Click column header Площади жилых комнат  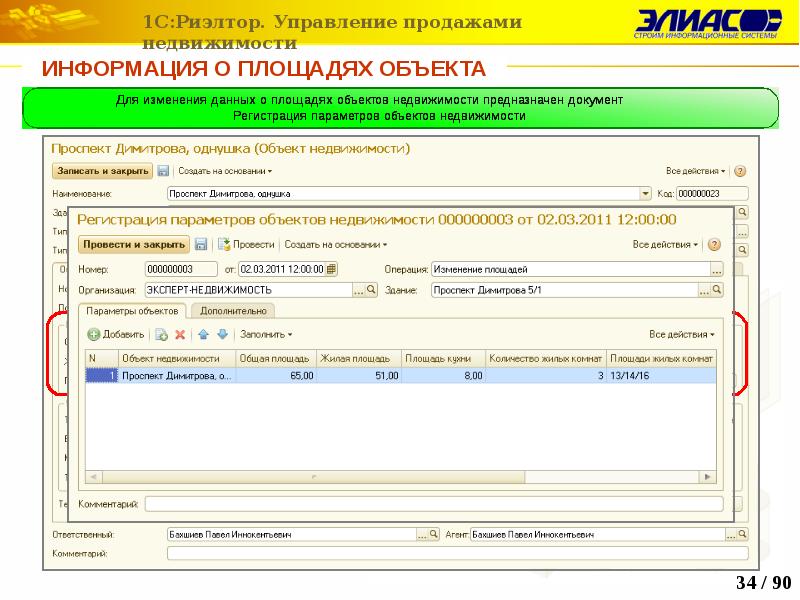click(x=661, y=359)
